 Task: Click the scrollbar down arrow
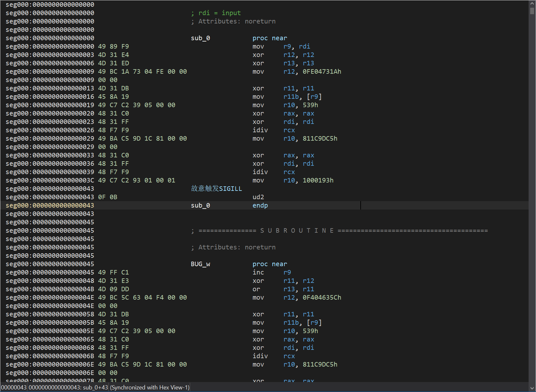coord(532,388)
